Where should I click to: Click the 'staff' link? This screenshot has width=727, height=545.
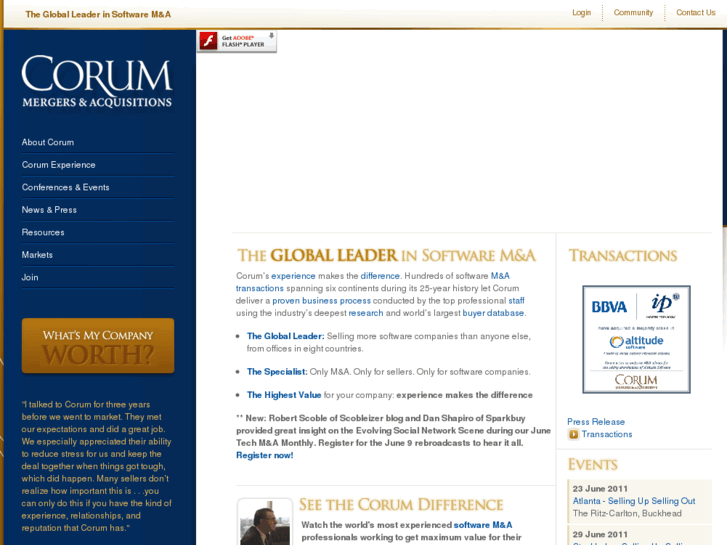(x=517, y=301)
